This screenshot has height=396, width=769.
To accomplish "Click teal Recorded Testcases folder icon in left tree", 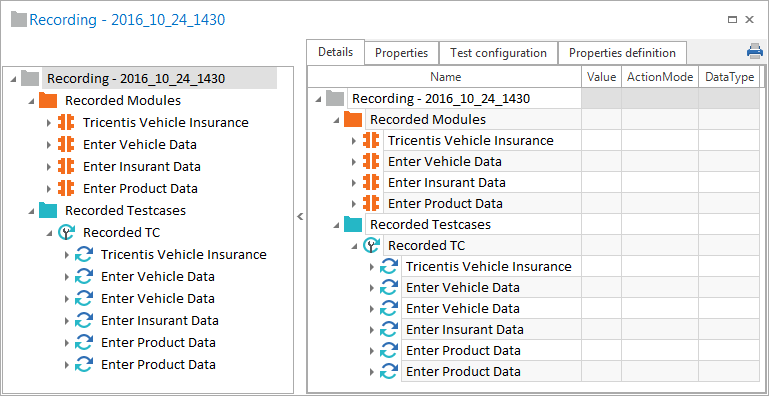I will 48,211.
